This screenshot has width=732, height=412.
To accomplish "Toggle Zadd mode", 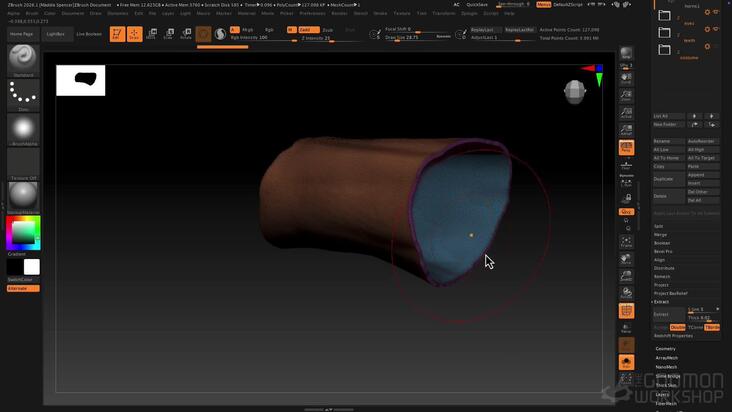I will click(x=309, y=30).
